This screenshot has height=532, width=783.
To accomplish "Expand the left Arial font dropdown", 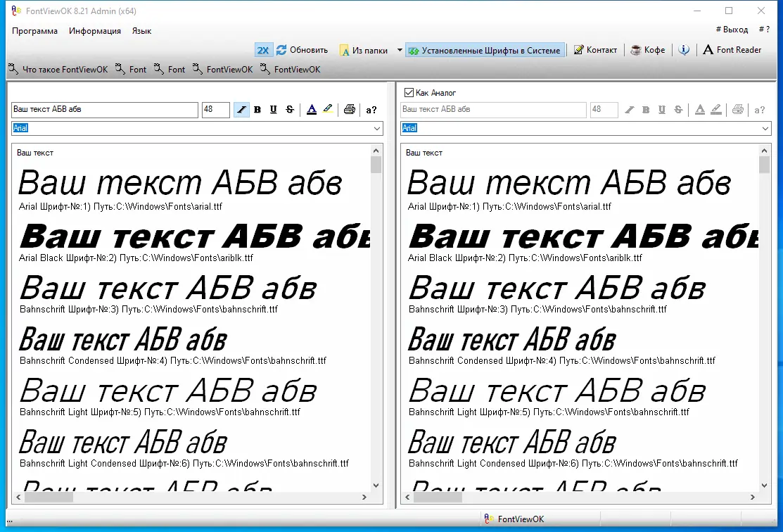I will click(x=377, y=128).
